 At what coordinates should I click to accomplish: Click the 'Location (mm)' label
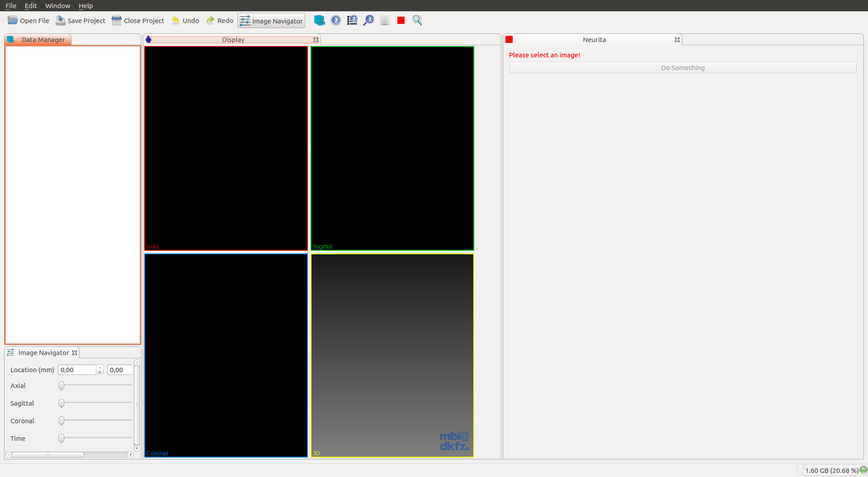32,370
